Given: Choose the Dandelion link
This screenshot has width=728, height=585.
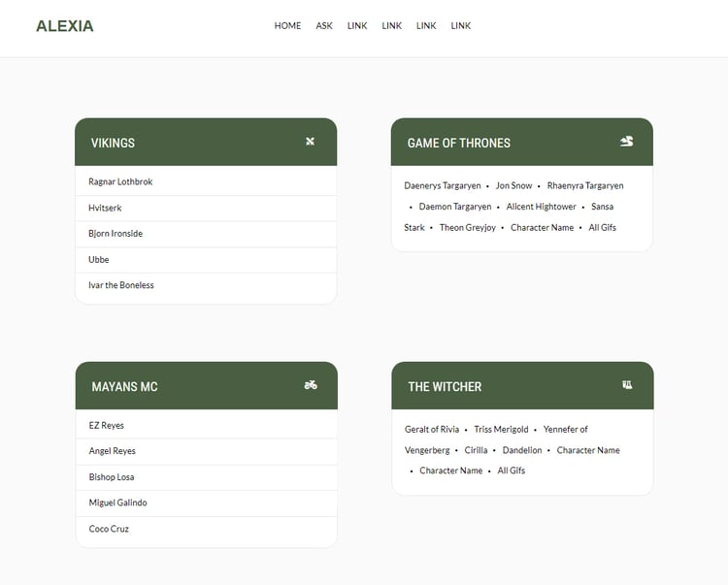Looking at the screenshot, I should [x=522, y=450].
